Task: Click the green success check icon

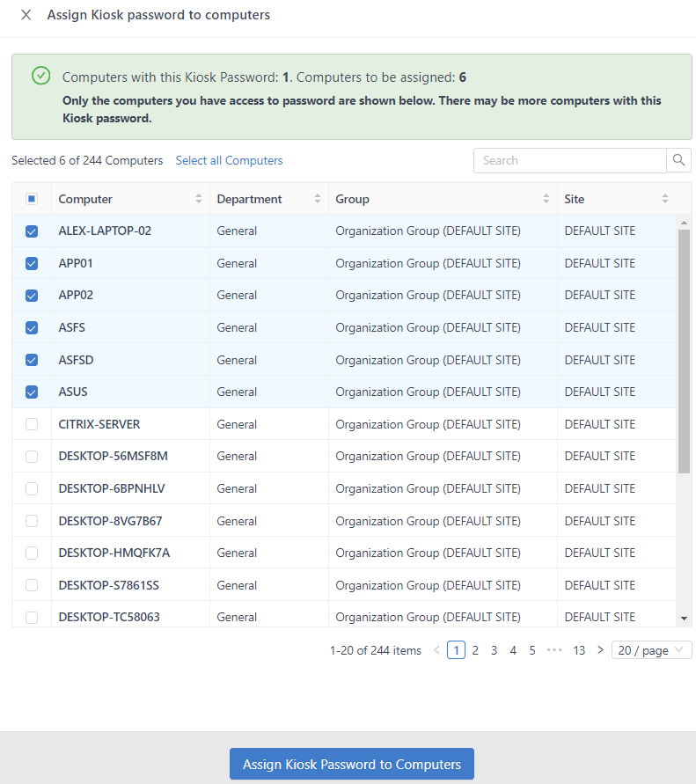Action: click(x=41, y=76)
